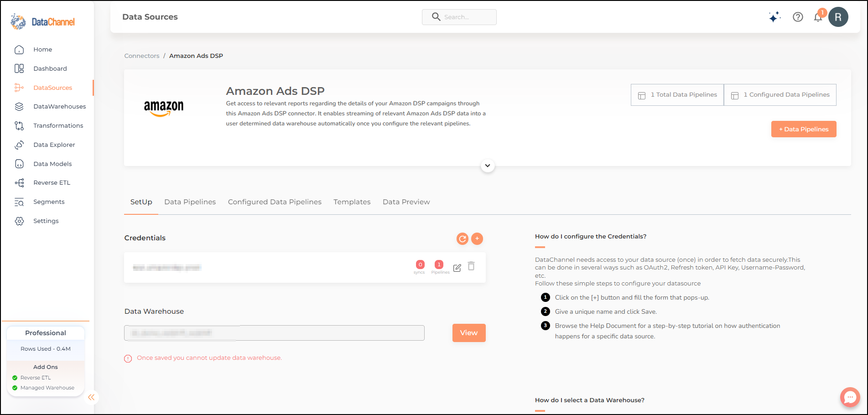This screenshot has width=868, height=415.
Task: Click 'How do I select a Data Warehouse?' heading
Action: 590,400
